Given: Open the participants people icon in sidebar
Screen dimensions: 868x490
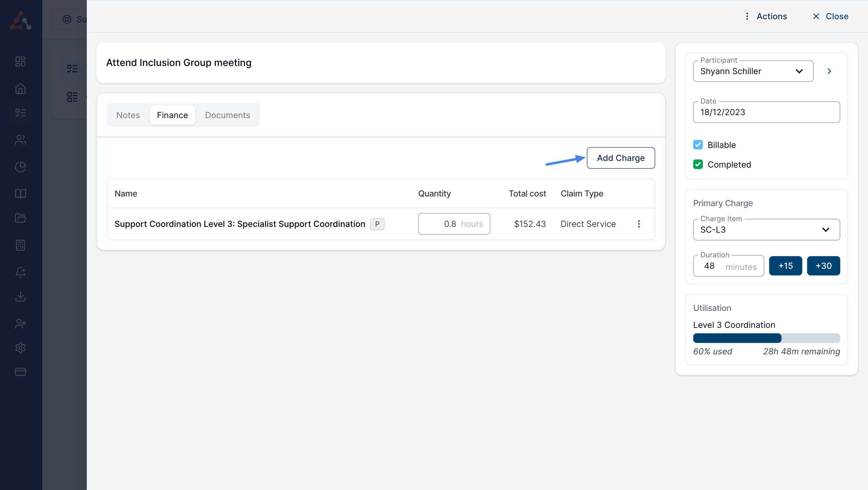Looking at the screenshot, I should pyautogui.click(x=20, y=140).
